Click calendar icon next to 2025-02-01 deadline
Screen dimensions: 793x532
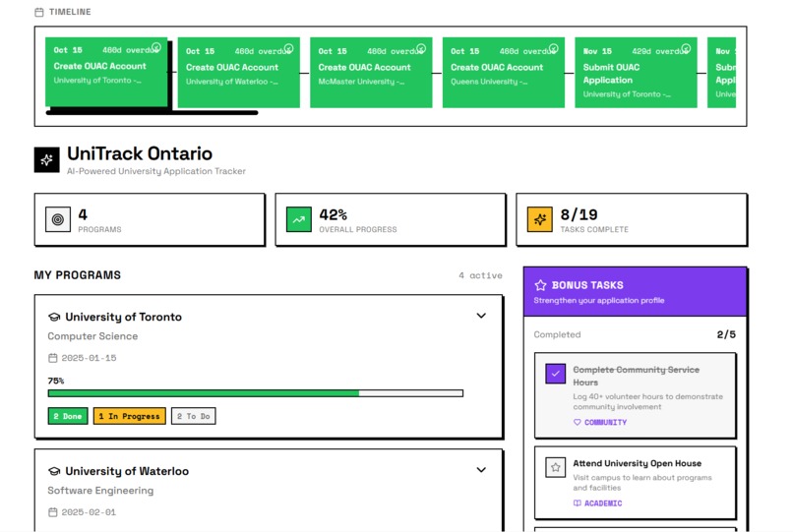pos(52,512)
